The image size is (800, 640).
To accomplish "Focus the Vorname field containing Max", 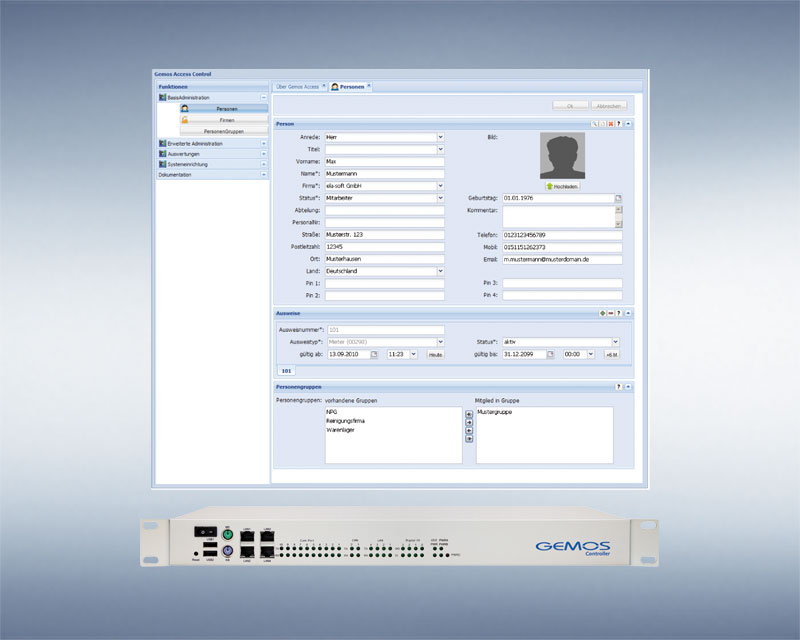I will (x=385, y=162).
